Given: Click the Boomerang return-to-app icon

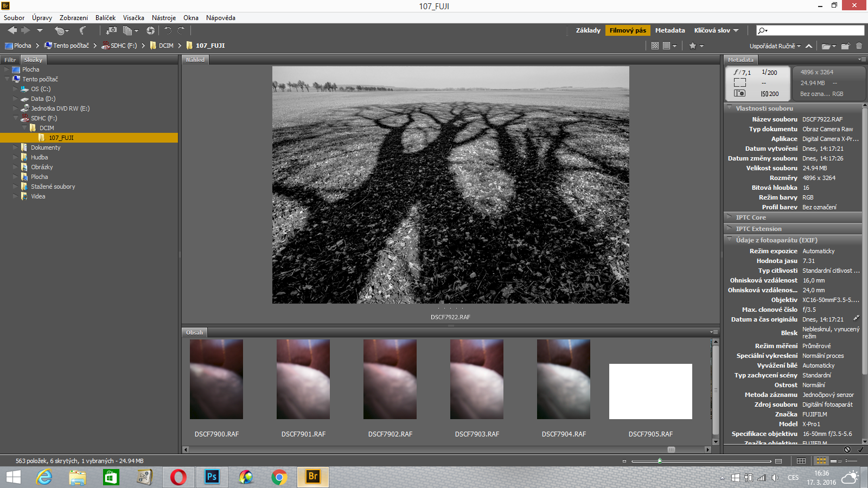Looking at the screenshot, I should click(82, 30).
